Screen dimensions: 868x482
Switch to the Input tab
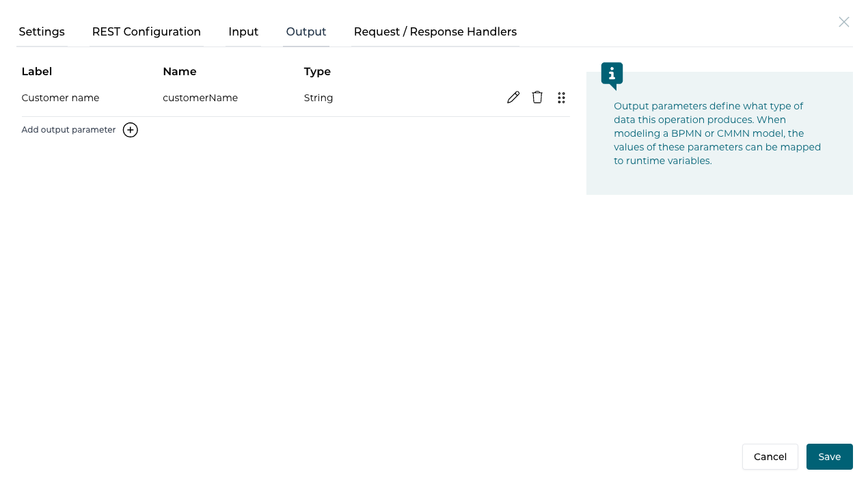243,31
